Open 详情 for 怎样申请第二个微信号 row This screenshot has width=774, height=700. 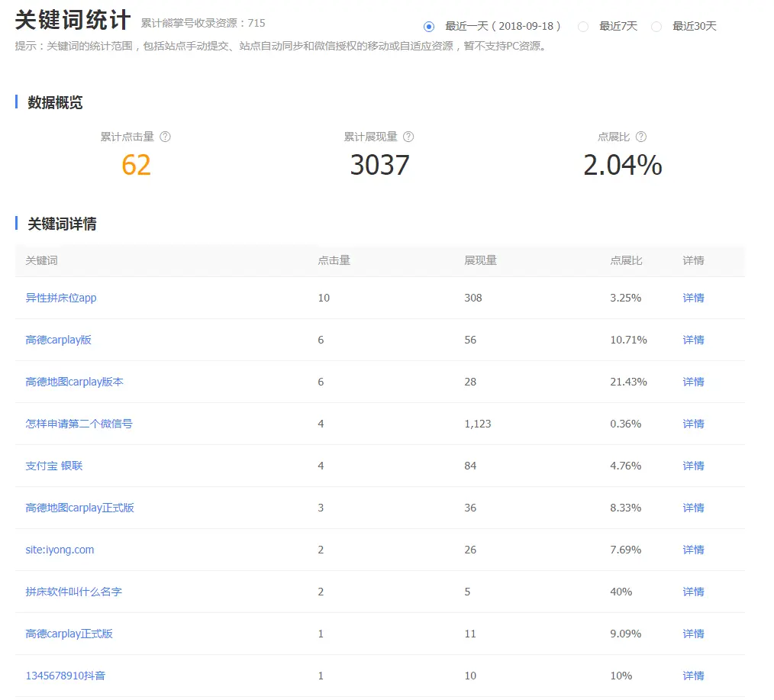(693, 424)
